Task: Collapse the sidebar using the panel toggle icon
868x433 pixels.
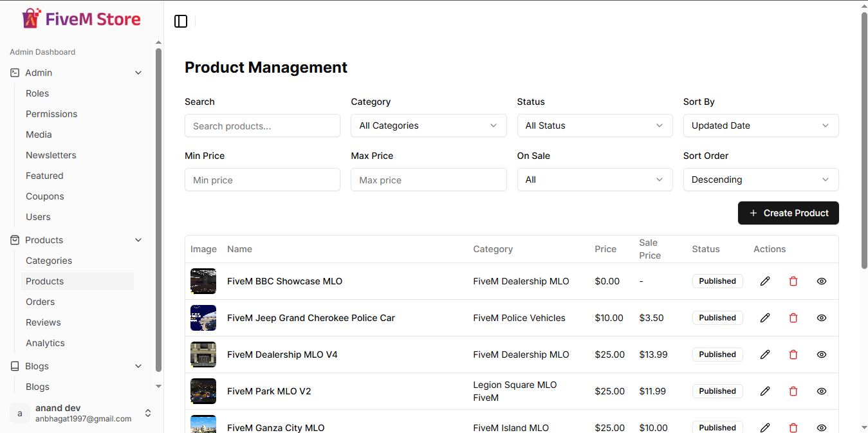Action: point(180,21)
